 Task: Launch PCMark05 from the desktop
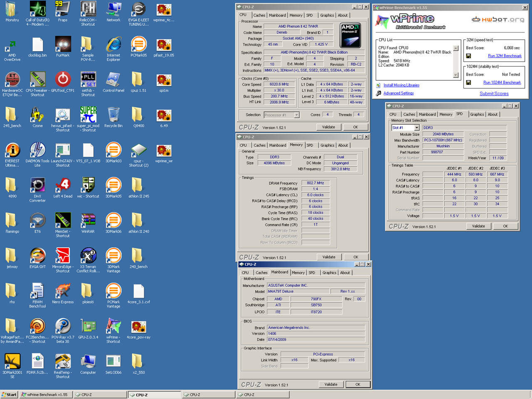coord(139,47)
